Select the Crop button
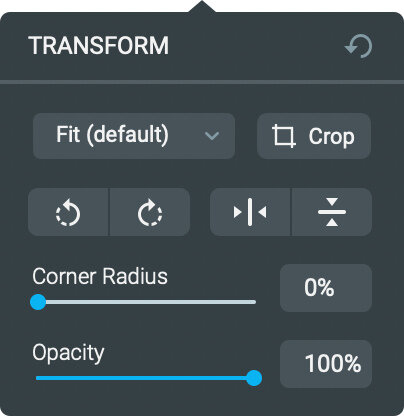This screenshot has height=416, width=404. 314,136
